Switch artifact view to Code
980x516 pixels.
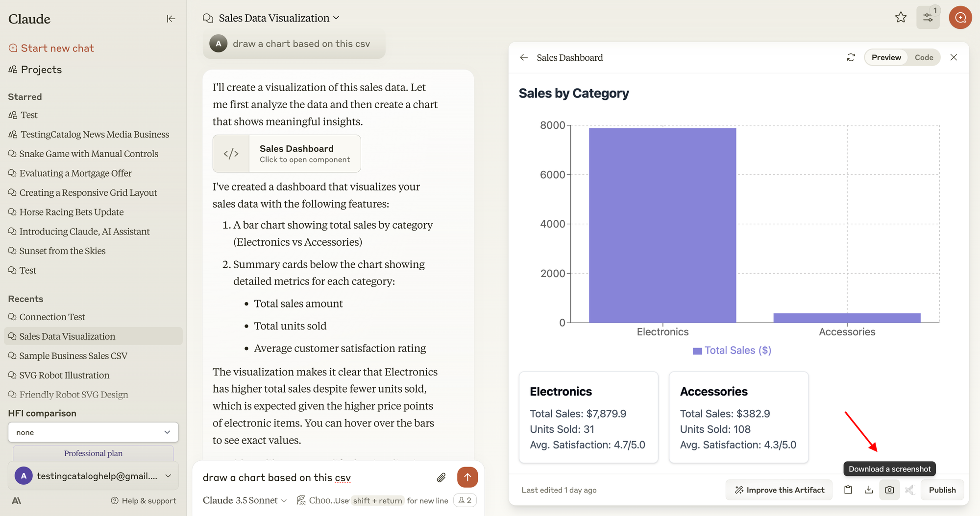(924, 57)
